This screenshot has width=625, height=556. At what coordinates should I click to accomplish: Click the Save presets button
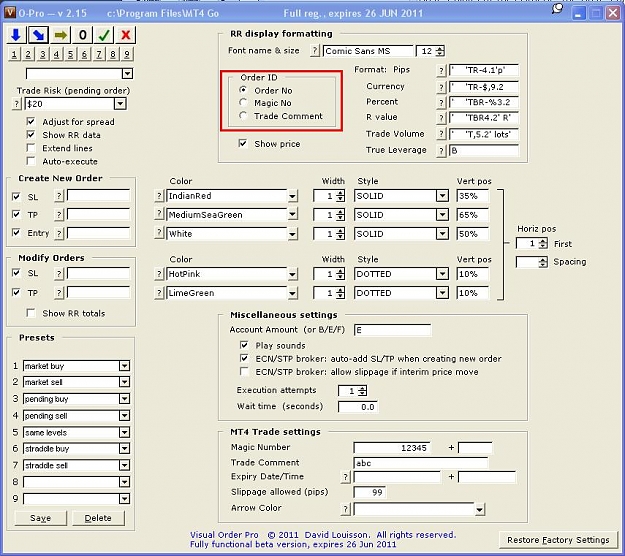tap(41, 518)
